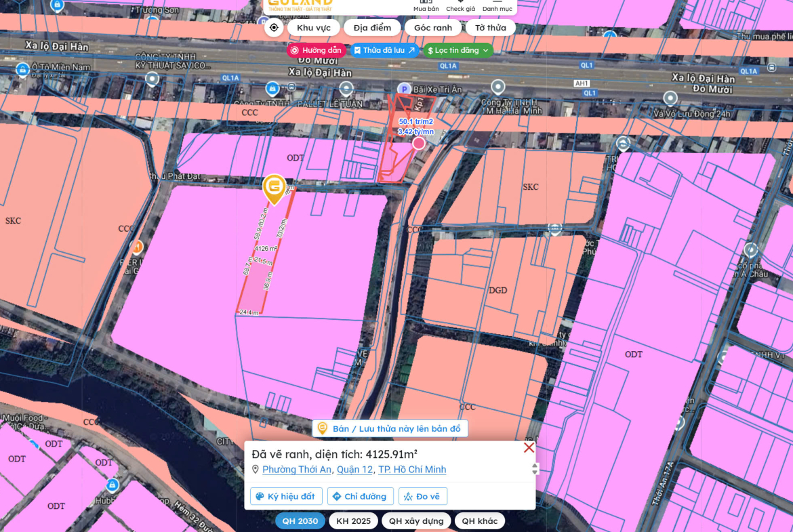Open the Khu vực area selector

point(314,28)
